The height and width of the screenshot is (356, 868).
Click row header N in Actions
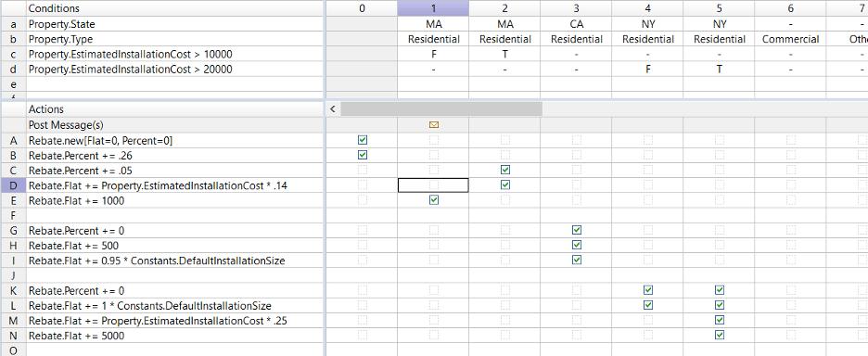13,336
